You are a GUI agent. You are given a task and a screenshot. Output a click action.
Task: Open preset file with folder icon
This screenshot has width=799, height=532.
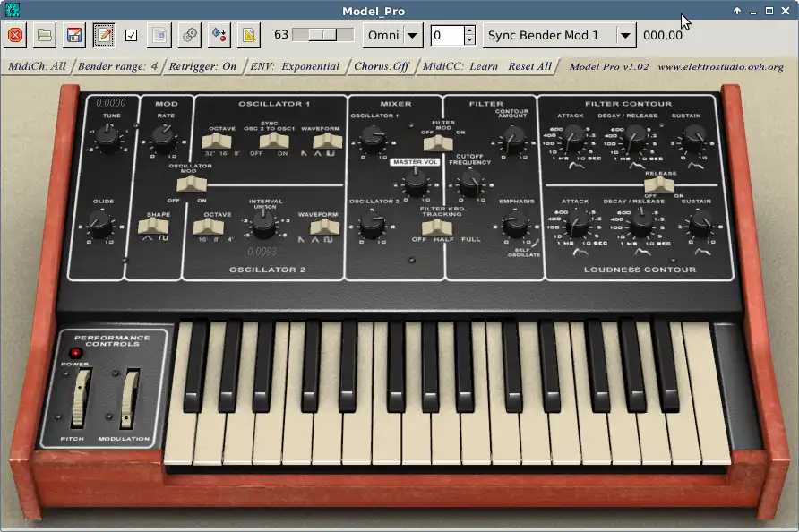[x=45, y=35]
